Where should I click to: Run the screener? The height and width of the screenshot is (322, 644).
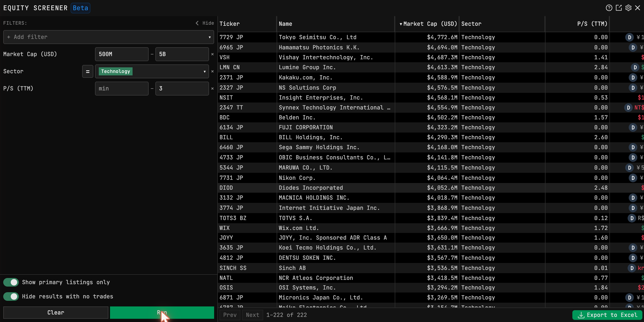click(x=162, y=313)
